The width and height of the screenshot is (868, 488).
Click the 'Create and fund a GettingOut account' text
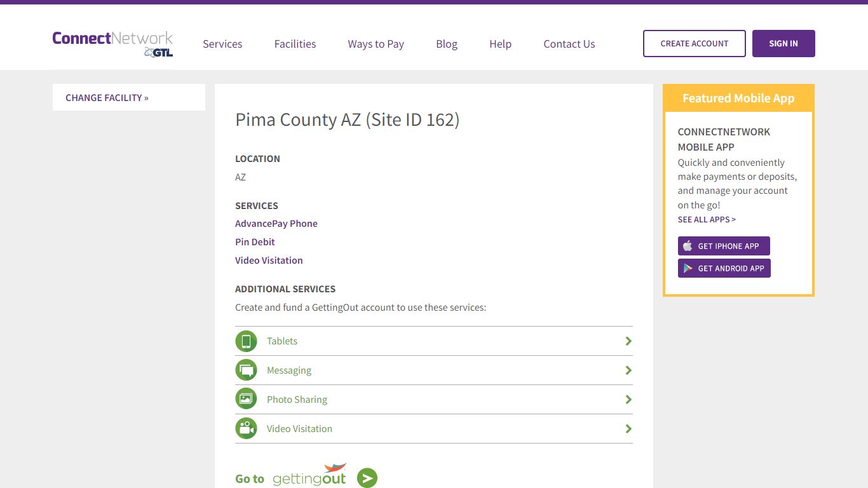(x=360, y=308)
